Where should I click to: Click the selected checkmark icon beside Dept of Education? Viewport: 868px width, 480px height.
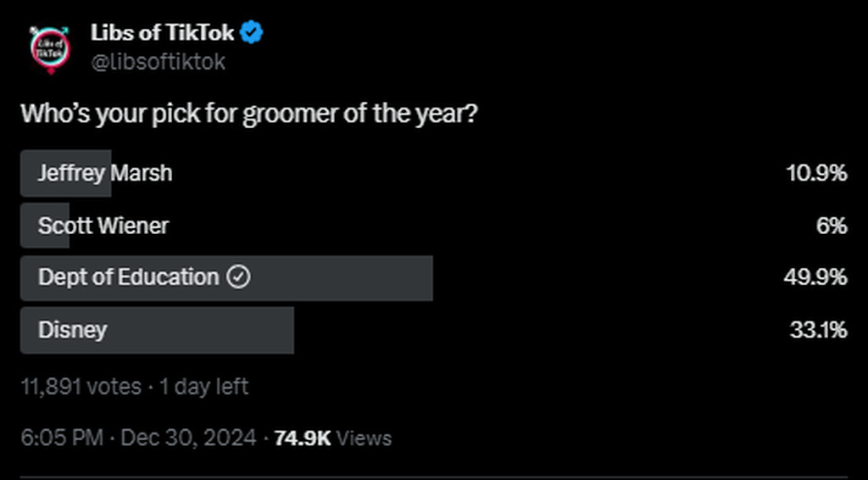[240, 277]
